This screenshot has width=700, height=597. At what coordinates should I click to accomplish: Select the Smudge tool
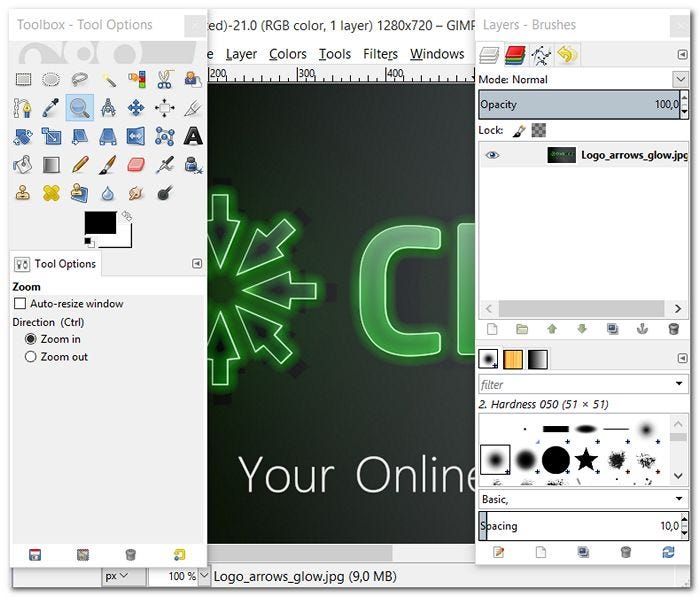tap(136, 193)
